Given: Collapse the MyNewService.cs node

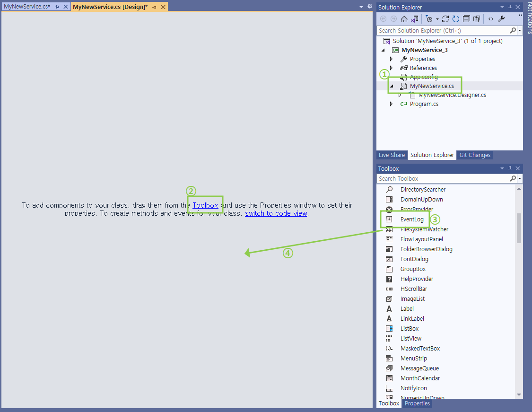Looking at the screenshot, I should 392,86.
